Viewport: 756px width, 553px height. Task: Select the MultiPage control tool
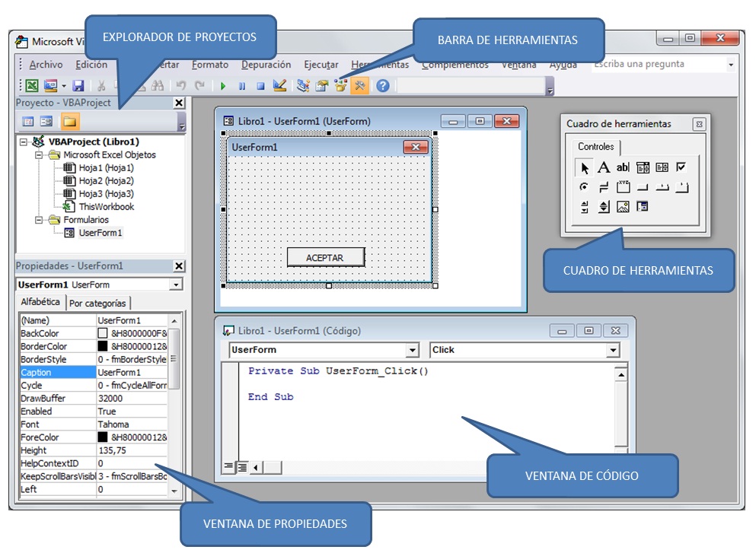[681, 187]
